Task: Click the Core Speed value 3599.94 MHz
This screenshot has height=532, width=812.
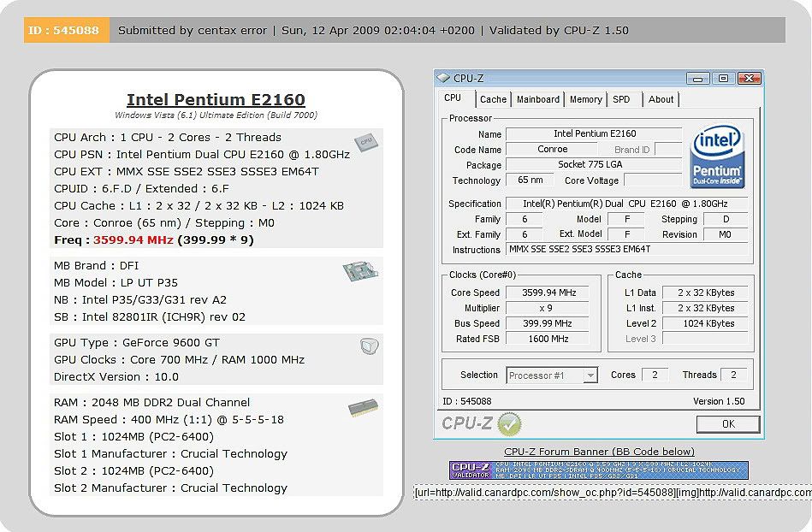Action: click(548, 293)
